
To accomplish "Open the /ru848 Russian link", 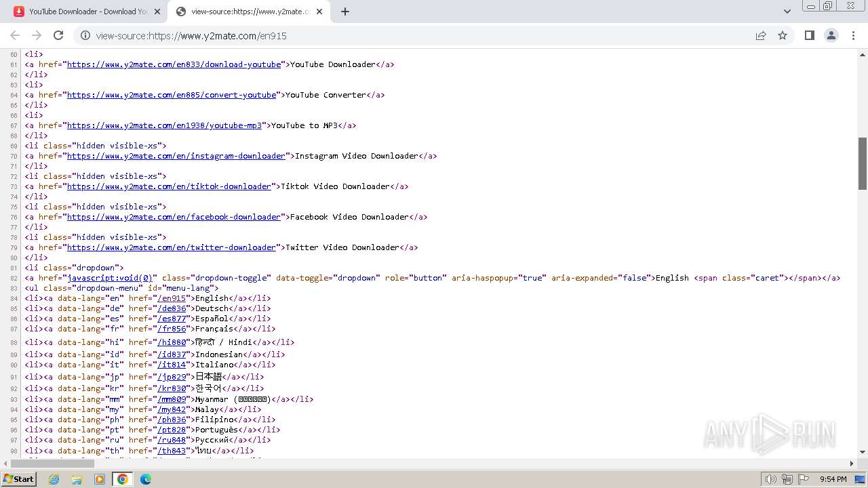I will [172, 440].
